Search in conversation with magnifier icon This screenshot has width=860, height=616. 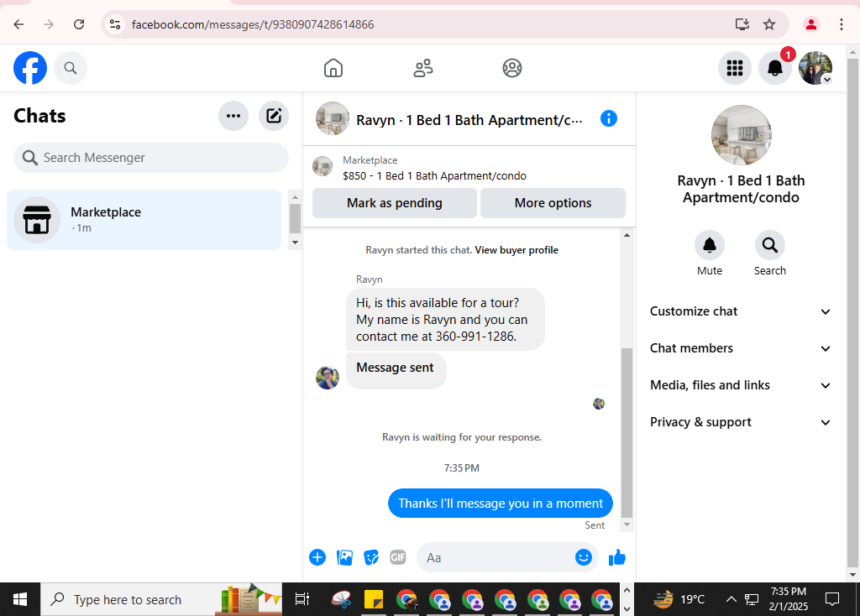(x=769, y=245)
